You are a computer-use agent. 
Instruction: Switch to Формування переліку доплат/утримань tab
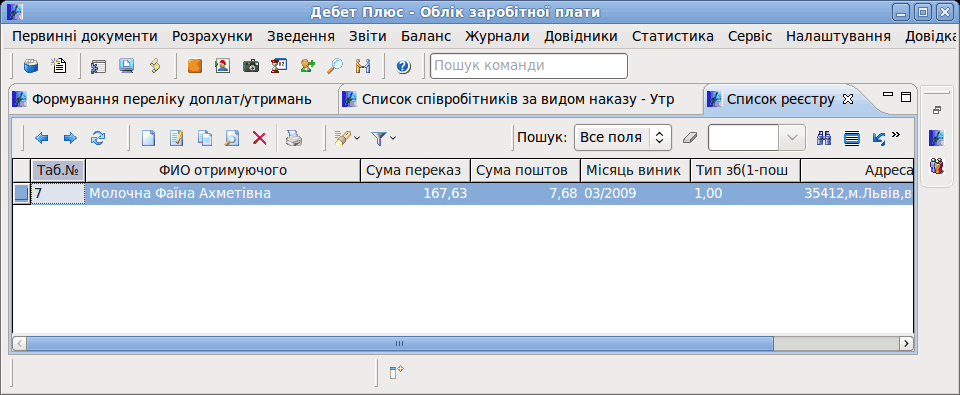pos(171,99)
